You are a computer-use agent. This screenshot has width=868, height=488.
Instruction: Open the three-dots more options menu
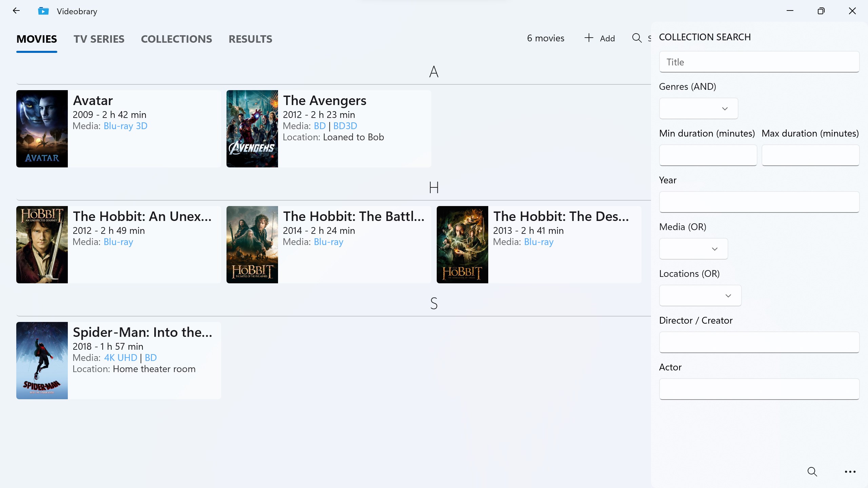coord(850,471)
